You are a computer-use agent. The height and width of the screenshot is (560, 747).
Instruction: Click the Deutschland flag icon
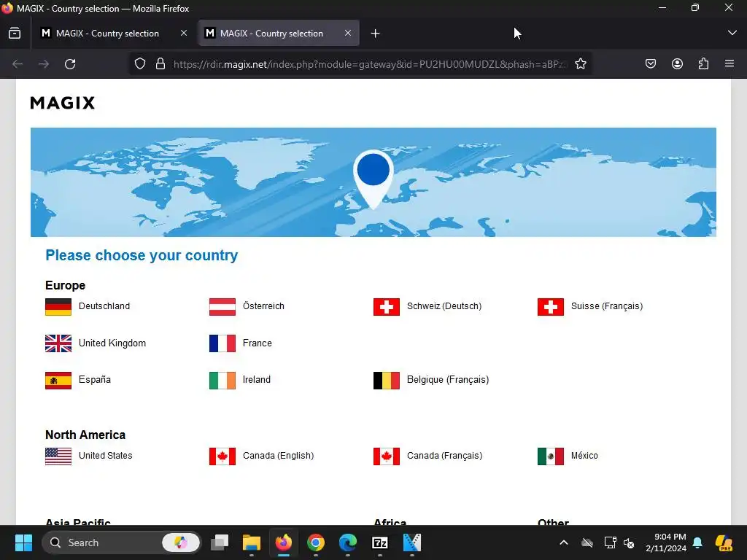point(58,307)
